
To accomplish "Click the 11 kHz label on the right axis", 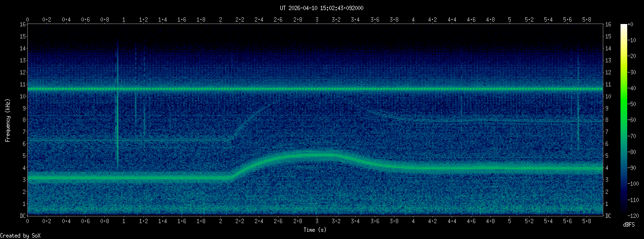I will [x=608, y=84].
